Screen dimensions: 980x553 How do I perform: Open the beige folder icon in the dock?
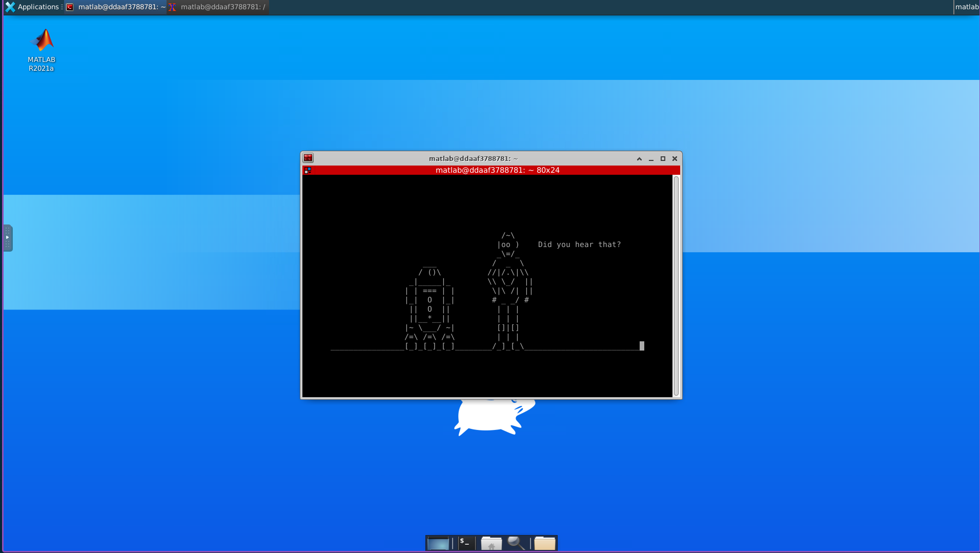click(544, 543)
